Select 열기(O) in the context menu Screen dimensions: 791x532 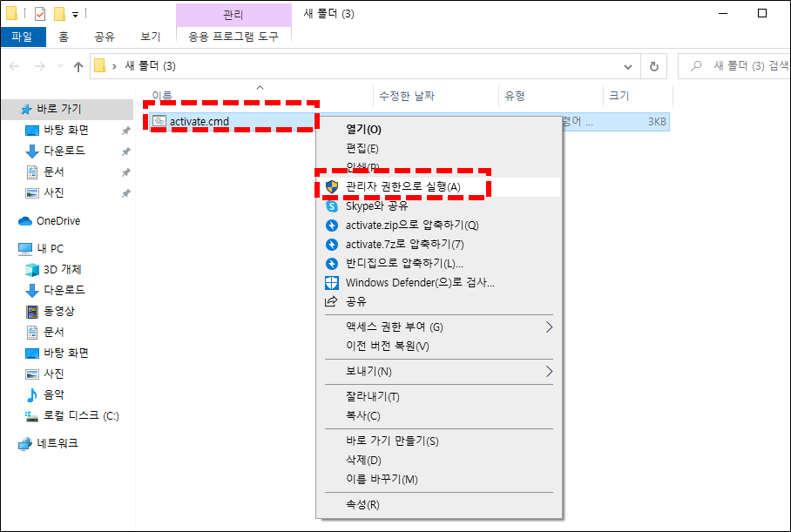[x=438, y=130]
